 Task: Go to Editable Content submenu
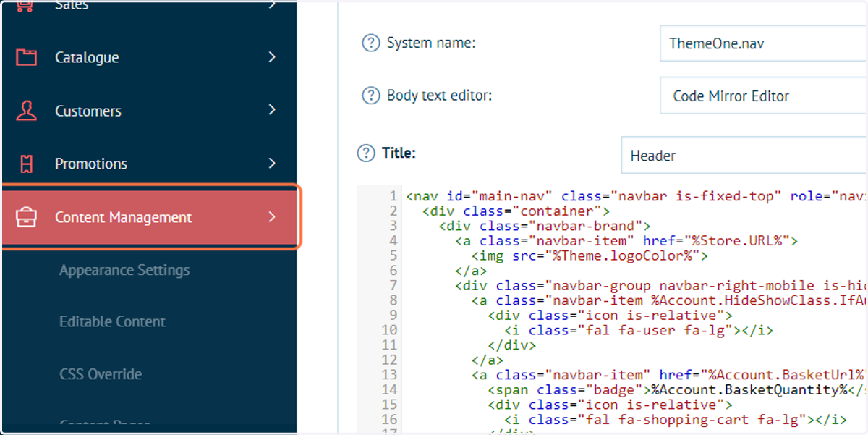click(x=112, y=321)
